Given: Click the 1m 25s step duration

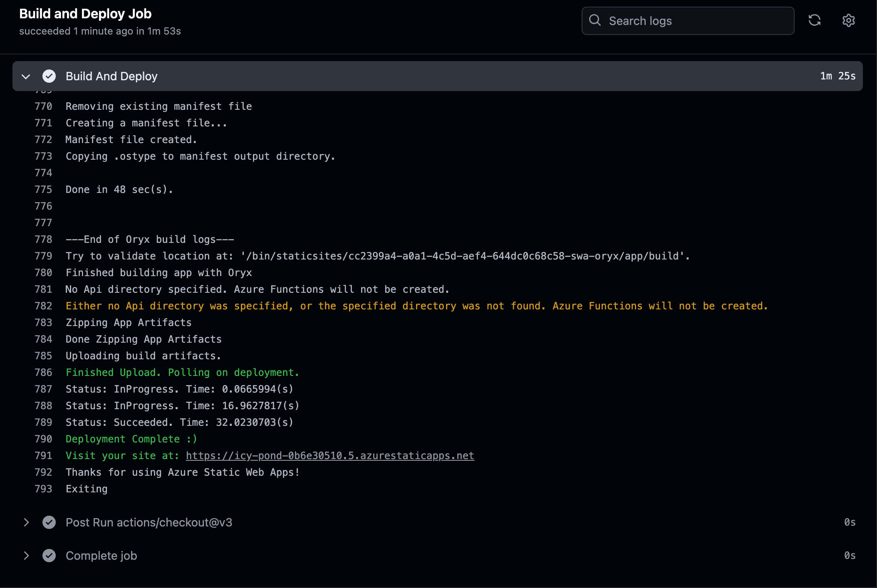Looking at the screenshot, I should pos(837,76).
